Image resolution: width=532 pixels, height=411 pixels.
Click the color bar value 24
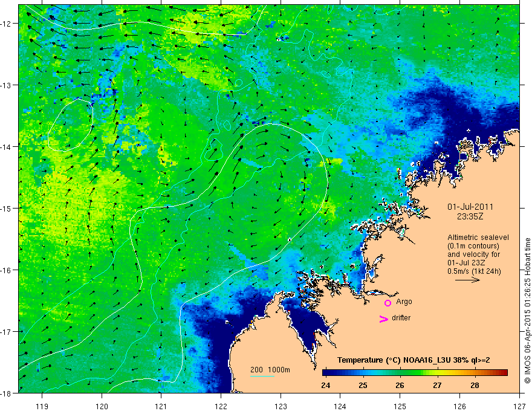pos(325,385)
